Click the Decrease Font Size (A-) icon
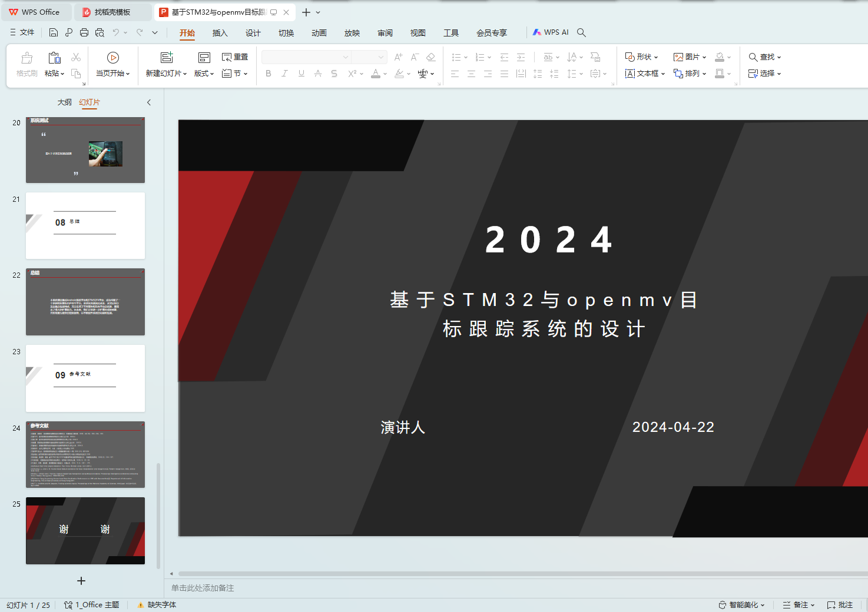The width and height of the screenshot is (868, 612). coord(415,57)
